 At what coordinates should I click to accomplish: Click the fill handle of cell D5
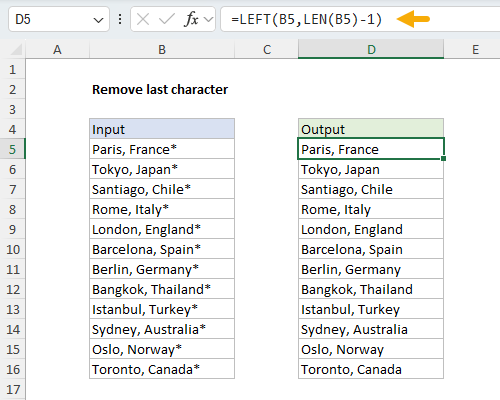tap(443, 158)
